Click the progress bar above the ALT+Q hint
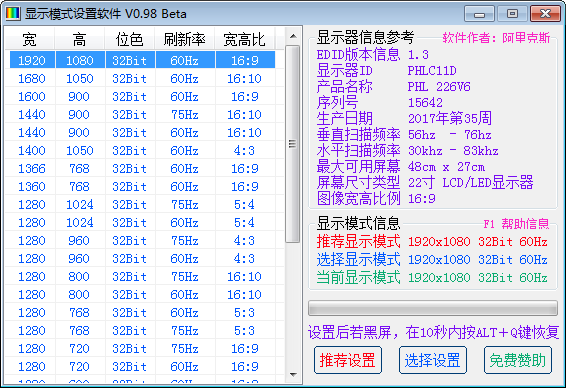The width and height of the screenshot is (566, 388). [x=432, y=308]
